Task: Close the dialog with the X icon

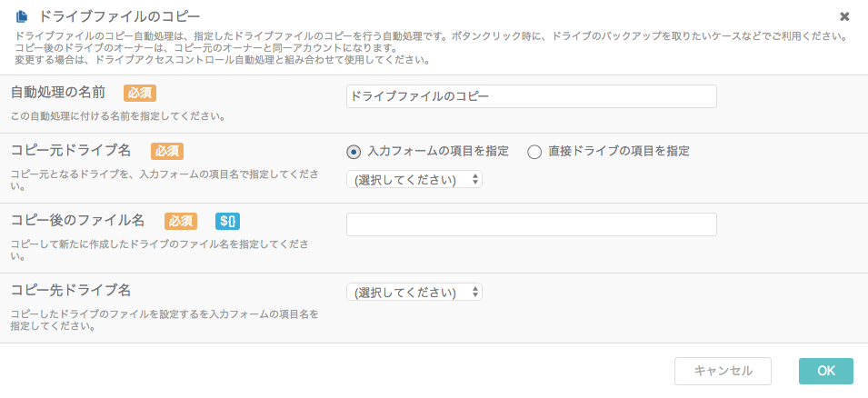Action: tap(844, 16)
